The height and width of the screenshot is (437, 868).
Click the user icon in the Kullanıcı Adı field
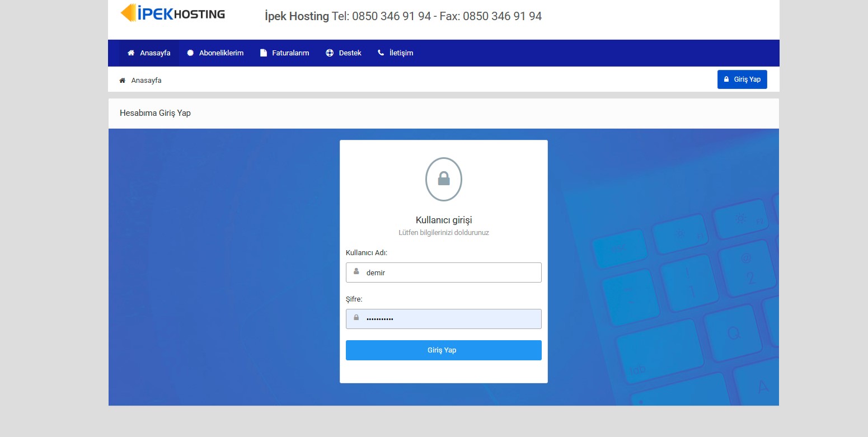(x=356, y=271)
